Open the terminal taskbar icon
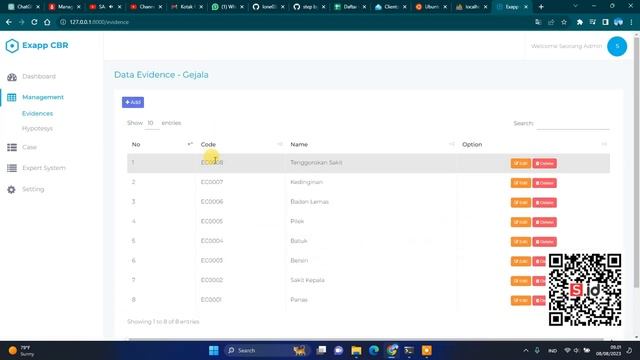Image resolution: width=640 pixels, height=360 pixels. coord(409,351)
